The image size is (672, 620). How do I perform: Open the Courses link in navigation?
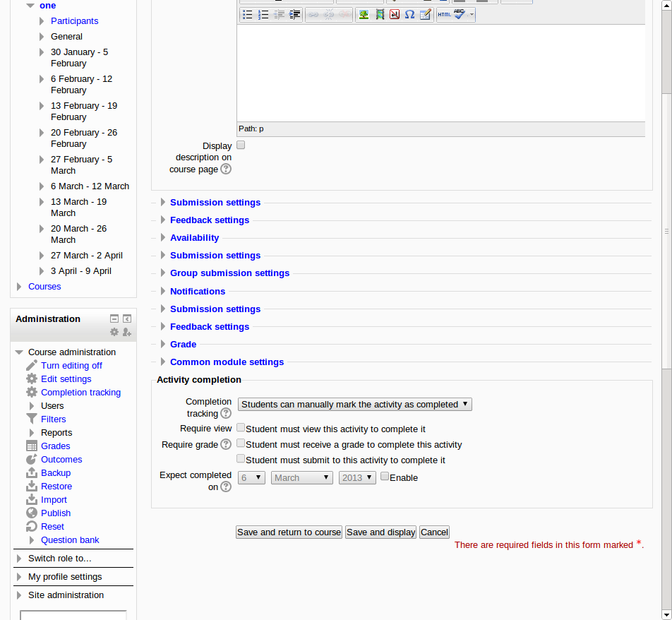(44, 287)
